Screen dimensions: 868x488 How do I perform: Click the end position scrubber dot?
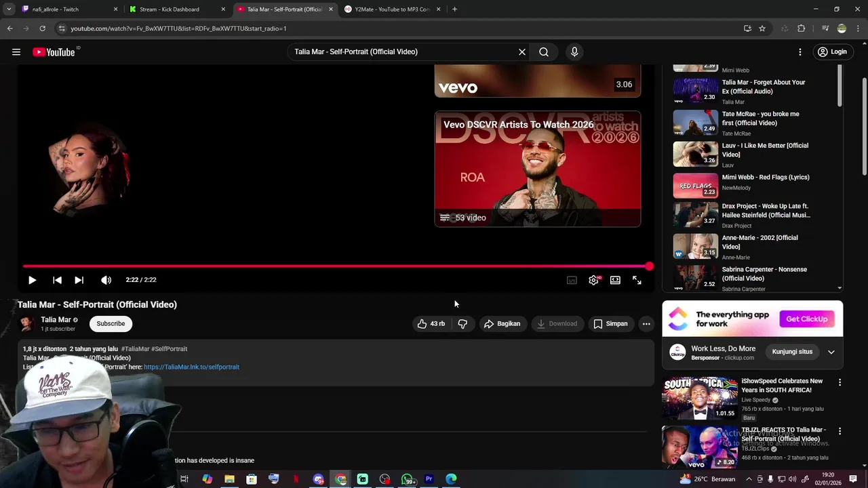pyautogui.click(x=649, y=266)
